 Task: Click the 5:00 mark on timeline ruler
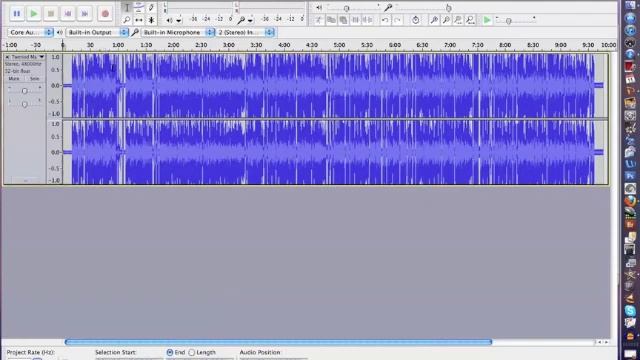click(339, 45)
